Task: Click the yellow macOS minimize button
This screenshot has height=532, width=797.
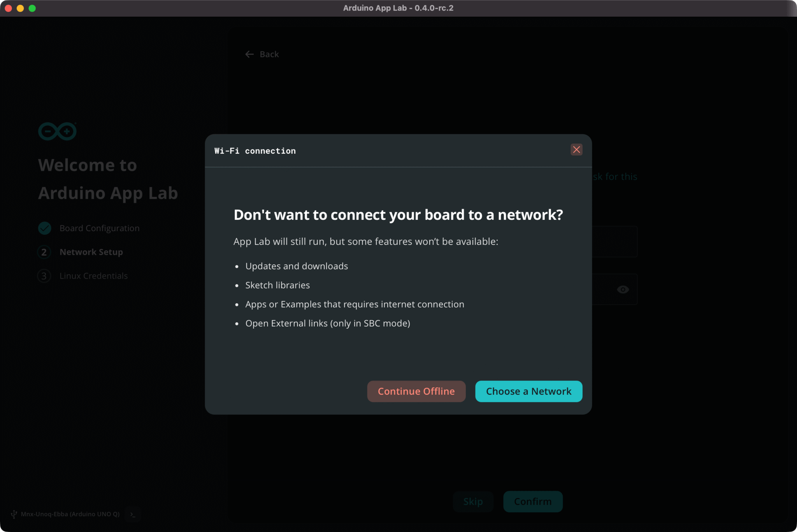Action: (x=20, y=8)
